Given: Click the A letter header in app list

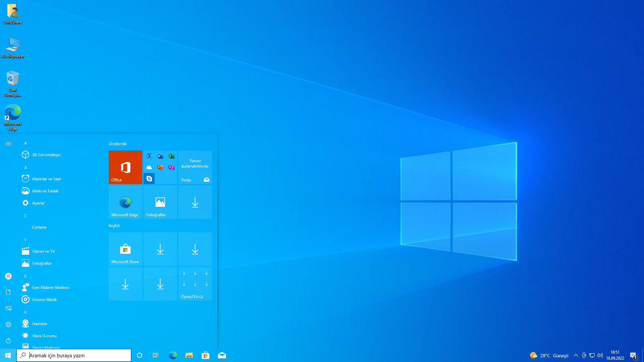Looking at the screenshot, I should click(25, 167).
